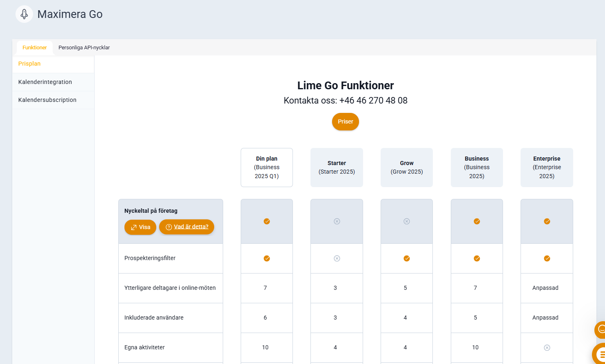605x364 pixels.
Task: Click the cross icon for Nyckeltal under Starter
Action: [x=337, y=221]
